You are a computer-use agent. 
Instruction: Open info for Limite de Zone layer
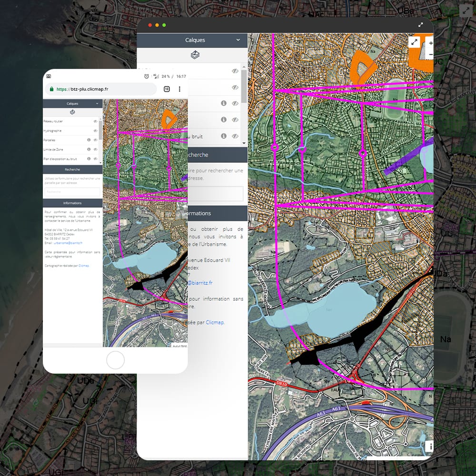click(x=89, y=149)
